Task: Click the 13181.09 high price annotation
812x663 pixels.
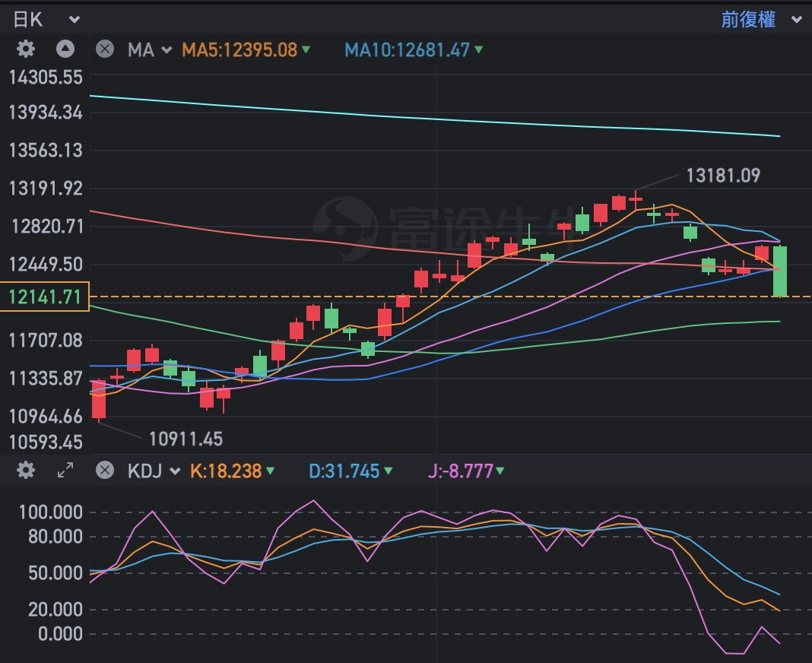Action: click(722, 176)
